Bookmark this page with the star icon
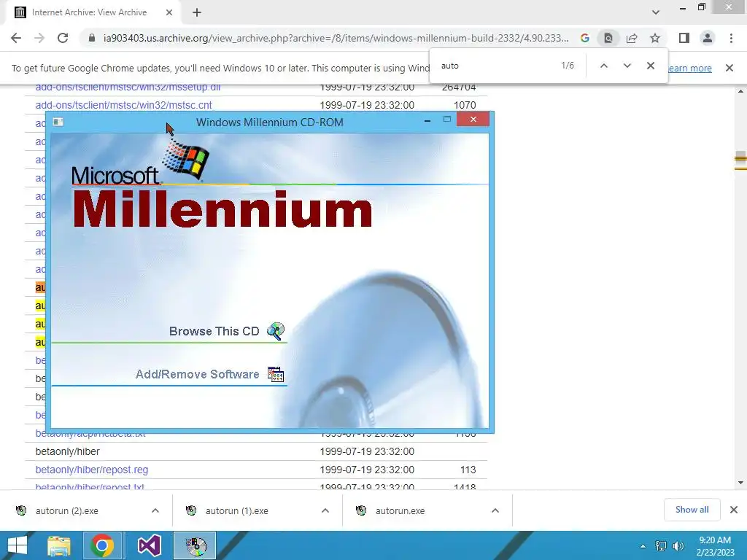The image size is (747, 560). point(655,38)
